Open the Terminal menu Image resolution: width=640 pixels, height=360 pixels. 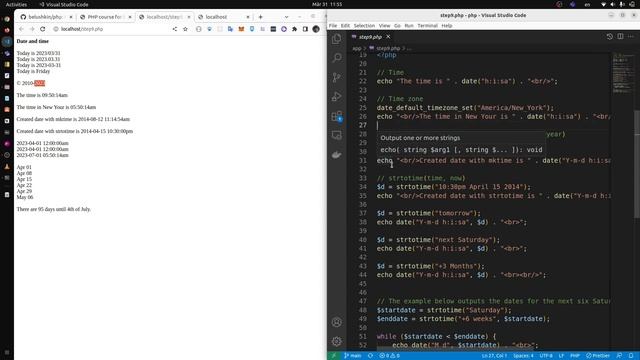tap(427, 25)
